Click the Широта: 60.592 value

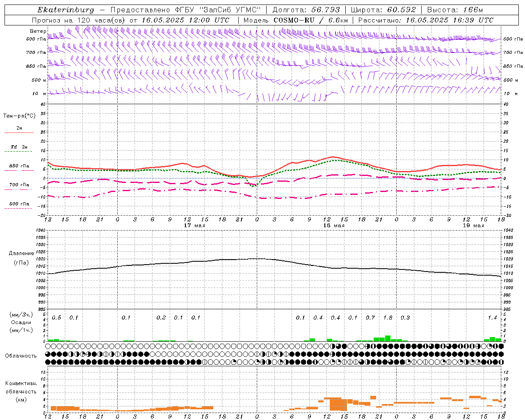[x=383, y=10]
